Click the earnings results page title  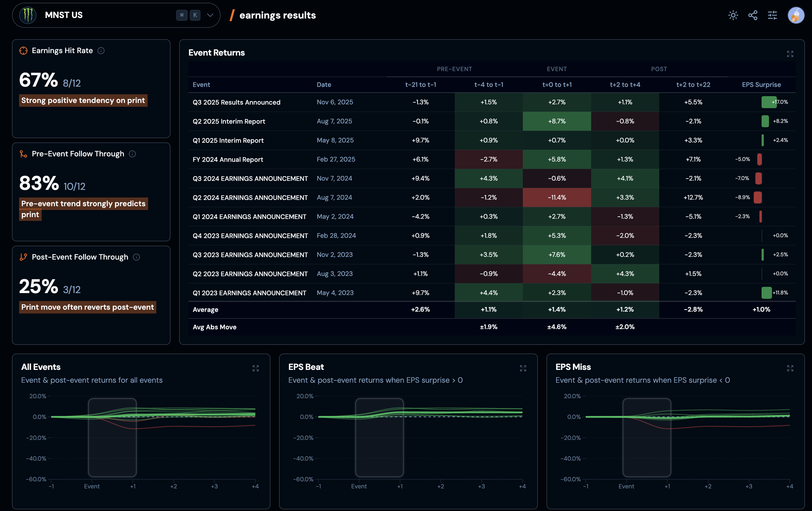click(277, 15)
